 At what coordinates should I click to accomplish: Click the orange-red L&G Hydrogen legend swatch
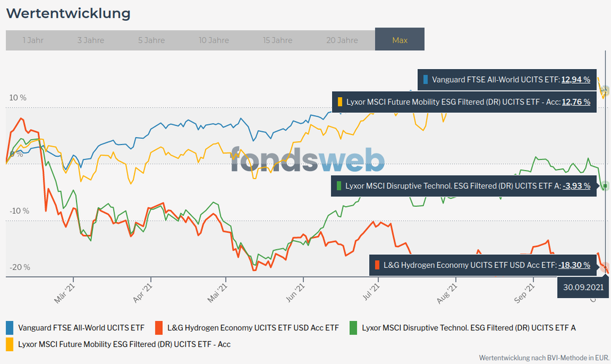click(160, 327)
